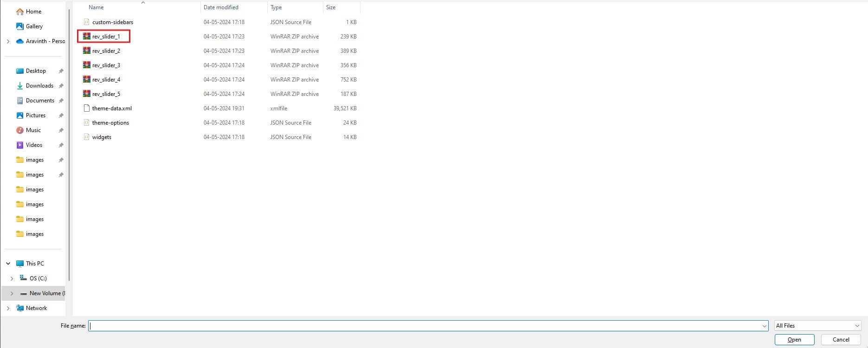This screenshot has width=868, height=348.
Task: Click the rev_slider_3 WinRAR archive icon
Action: (x=86, y=65)
